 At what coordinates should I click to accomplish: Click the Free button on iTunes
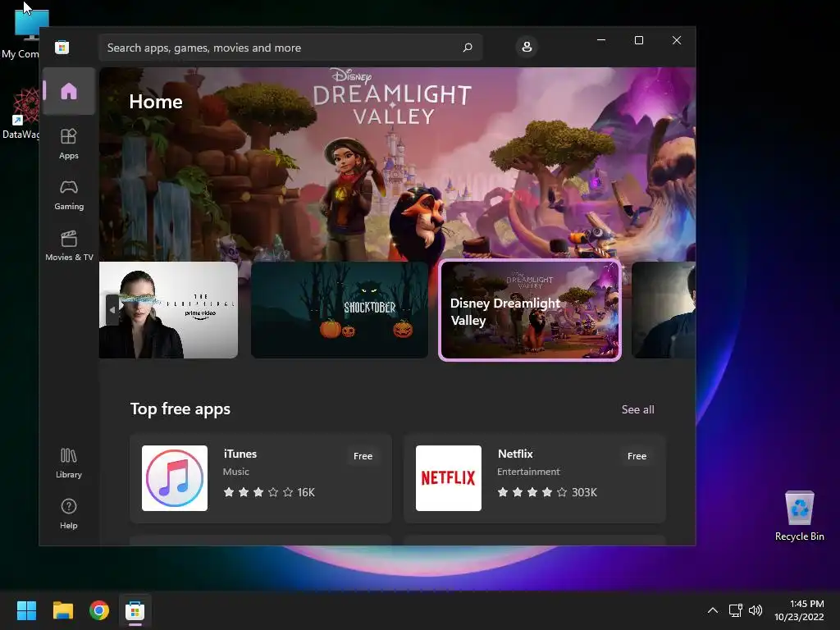(363, 456)
